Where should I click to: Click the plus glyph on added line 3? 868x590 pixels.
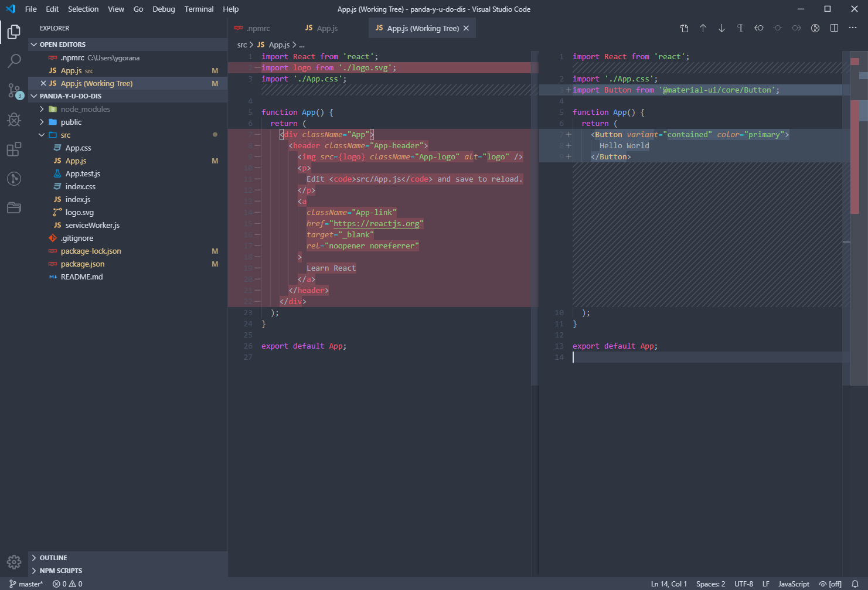pyautogui.click(x=568, y=90)
